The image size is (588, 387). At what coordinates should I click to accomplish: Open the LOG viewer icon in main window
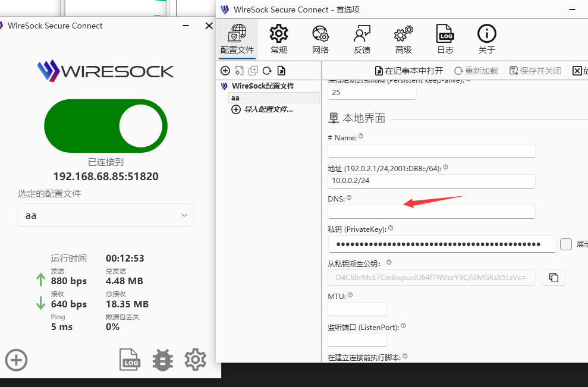(x=130, y=359)
